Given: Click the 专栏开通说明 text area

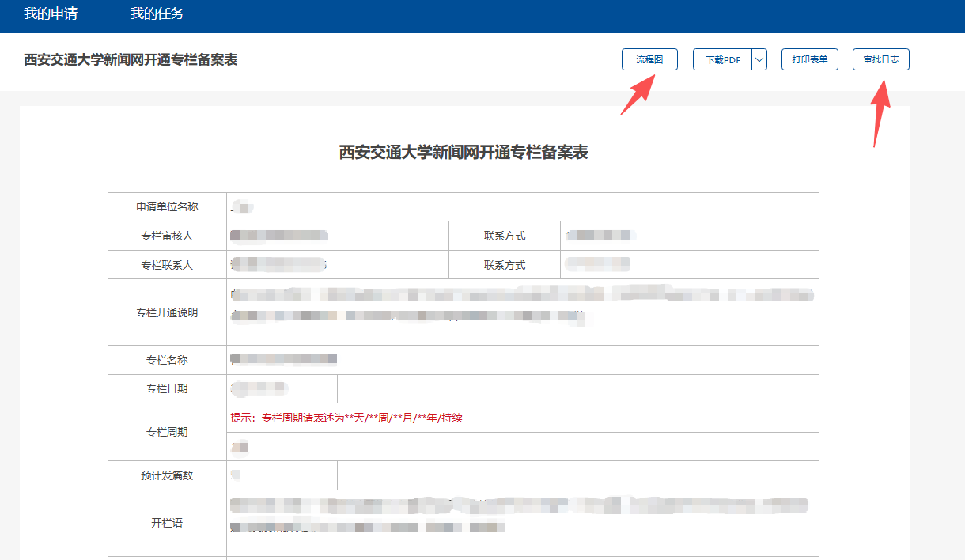Looking at the screenshot, I should [522, 312].
